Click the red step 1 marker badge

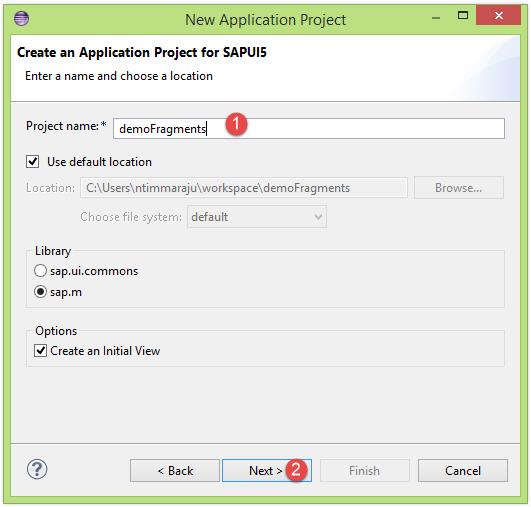[237, 124]
